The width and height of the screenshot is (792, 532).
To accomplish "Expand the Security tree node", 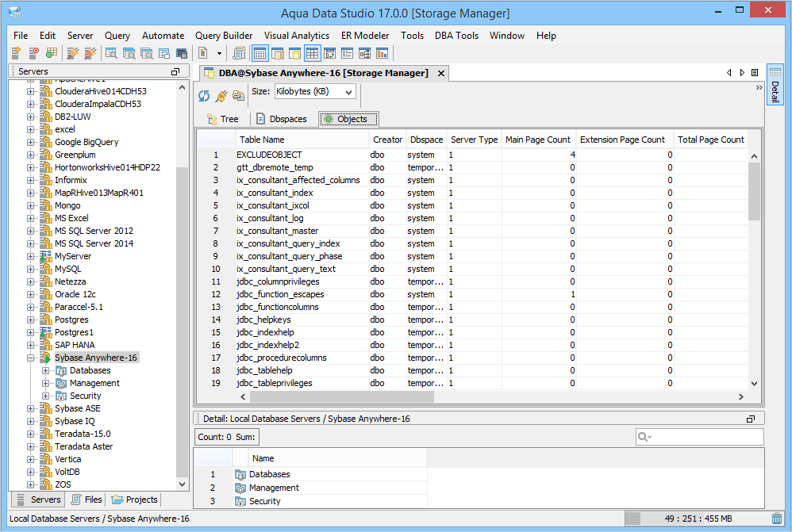I will [45, 396].
